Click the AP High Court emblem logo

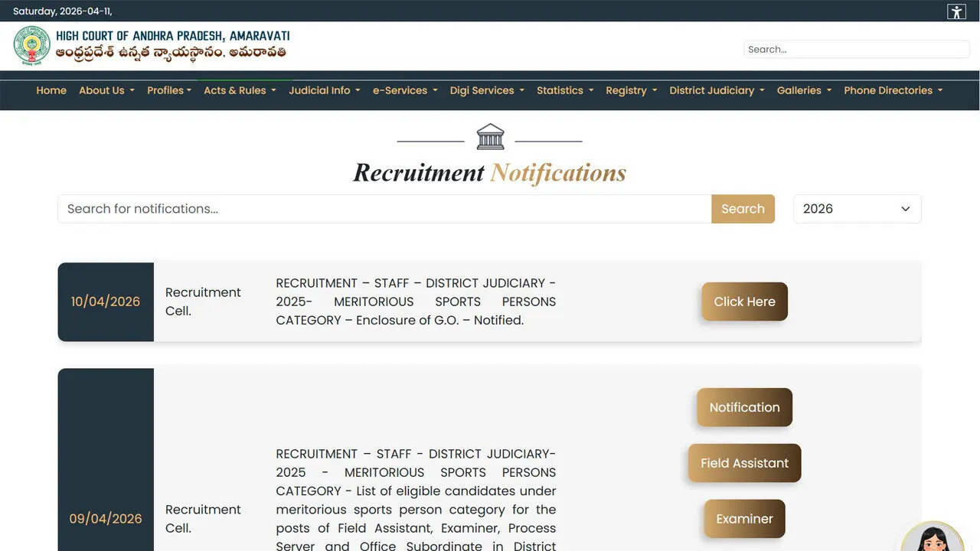tap(31, 46)
